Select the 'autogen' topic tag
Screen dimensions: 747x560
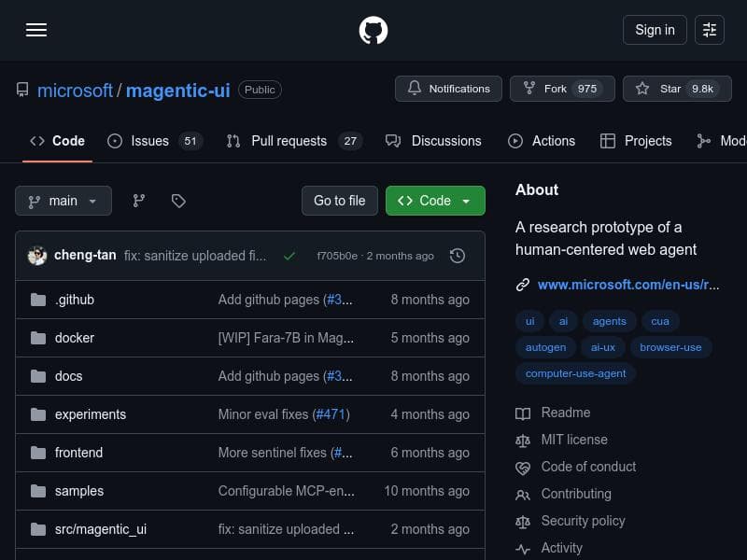pos(545,347)
